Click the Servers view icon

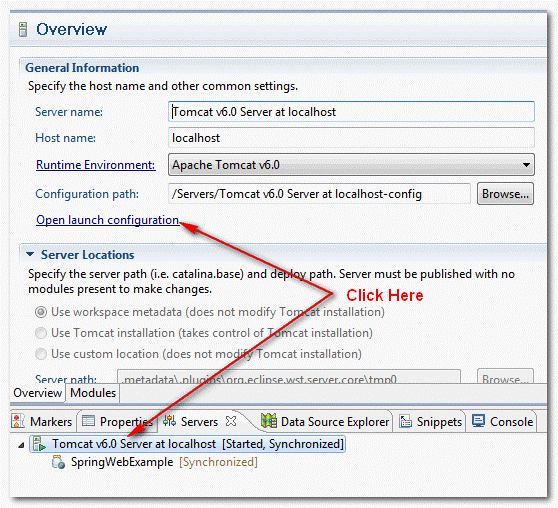click(169, 421)
